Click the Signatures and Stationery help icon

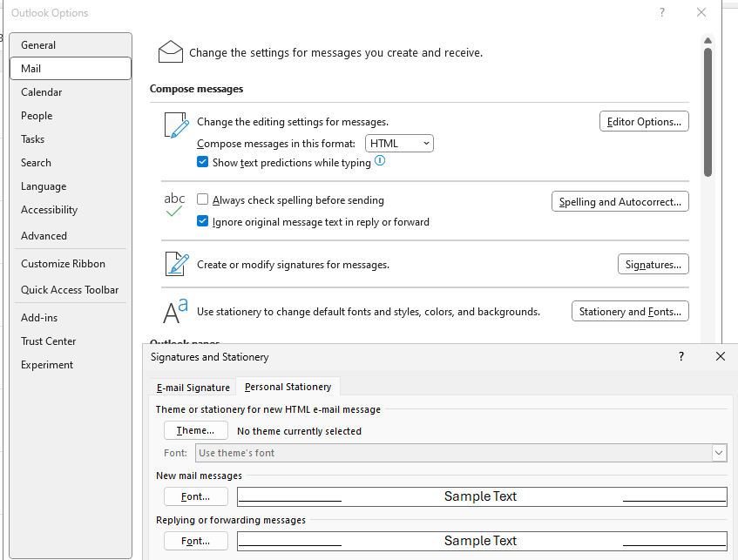coord(681,356)
